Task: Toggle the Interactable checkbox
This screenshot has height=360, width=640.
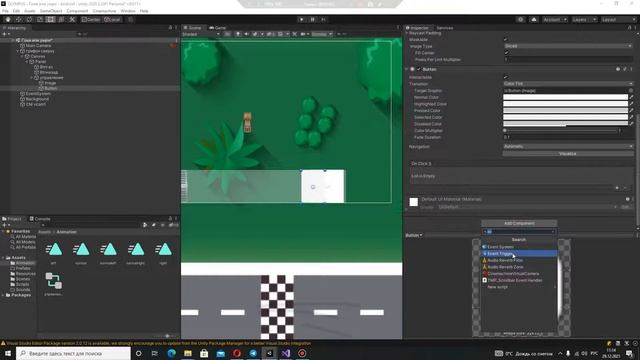Action: [506, 77]
